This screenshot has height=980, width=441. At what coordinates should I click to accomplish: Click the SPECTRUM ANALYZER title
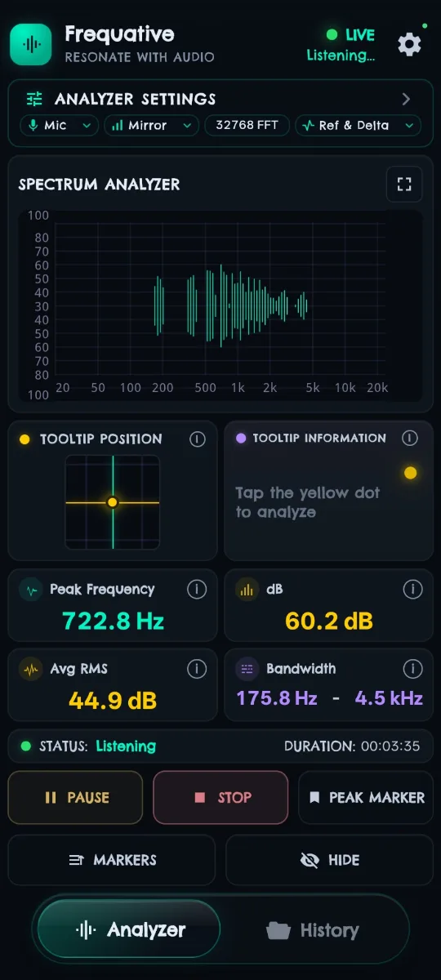(x=100, y=184)
